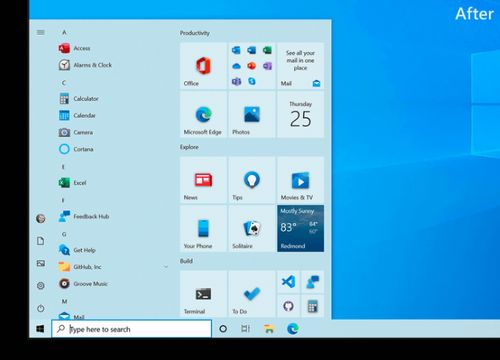The image size is (500, 360).
Task: Open the Weather tile for Redmond
Action: pyautogui.click(x=300, y=228)
